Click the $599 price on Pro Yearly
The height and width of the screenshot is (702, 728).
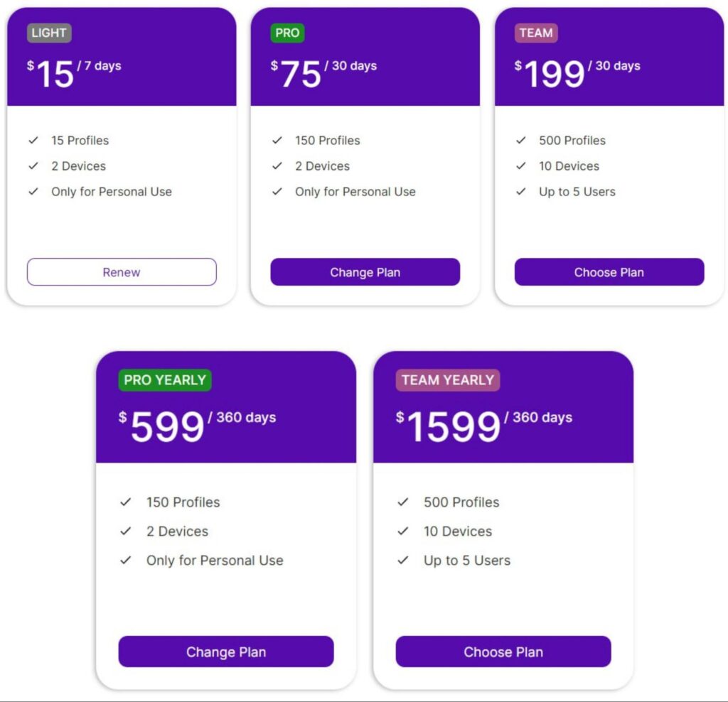(161, 426)
